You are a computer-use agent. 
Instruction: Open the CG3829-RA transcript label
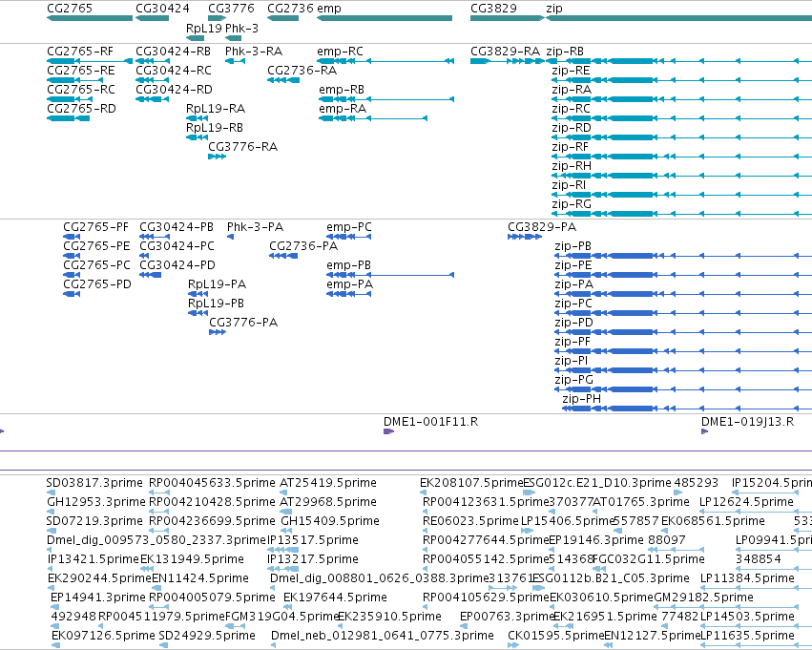[x=505, y=52]
